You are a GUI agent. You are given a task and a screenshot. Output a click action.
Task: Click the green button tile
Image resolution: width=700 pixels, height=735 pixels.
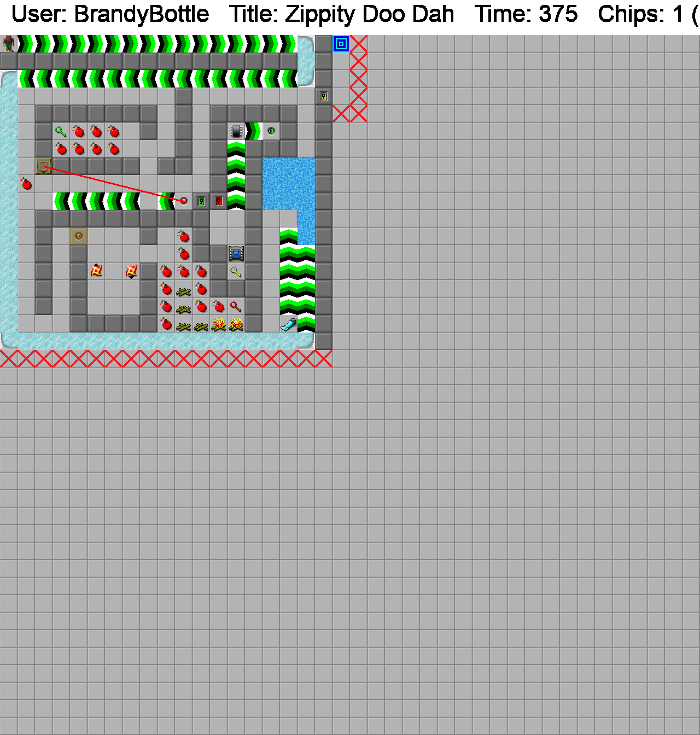pos(271,131)
